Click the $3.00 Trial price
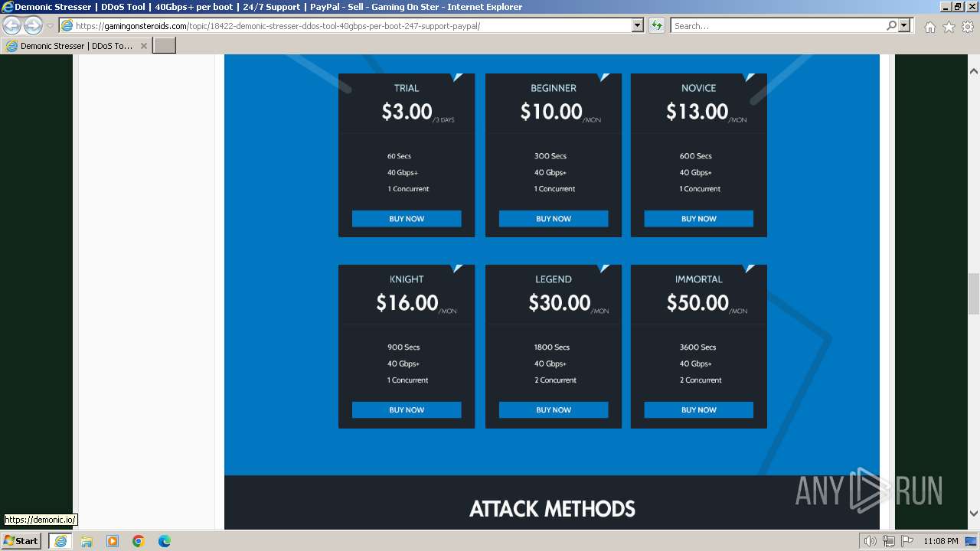 click(x=407, y=112)
